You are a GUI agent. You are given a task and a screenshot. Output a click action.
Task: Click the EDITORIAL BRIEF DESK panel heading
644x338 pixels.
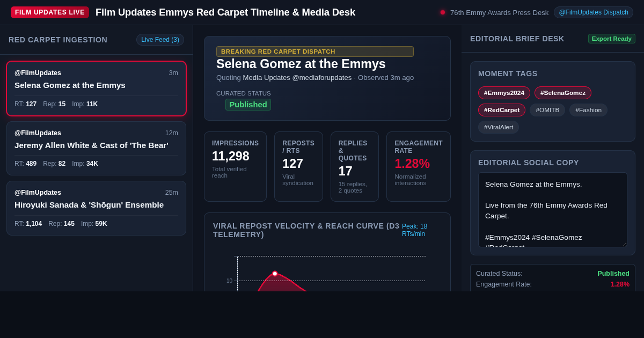(x=517, y=39)
